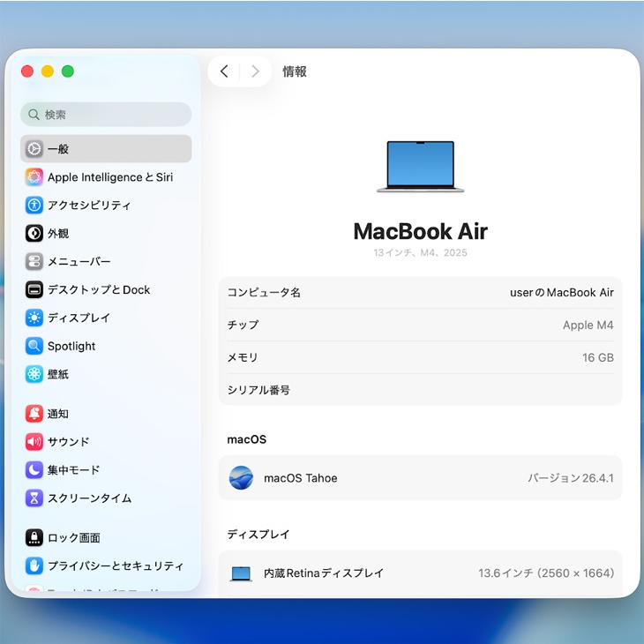
Task: Click the 13インチ、M4、2025 subtitle
Action: click(420, 252)
